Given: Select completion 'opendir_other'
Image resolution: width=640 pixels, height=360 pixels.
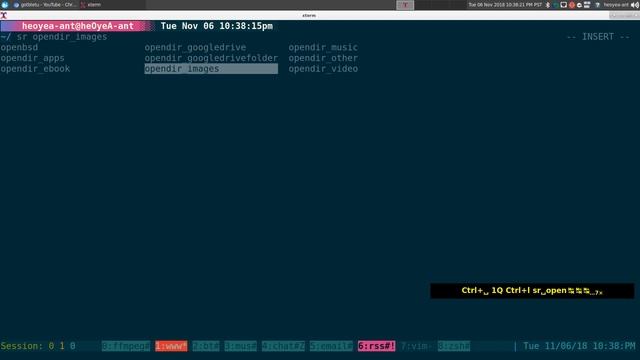Looking at the screenshot, I should pos(323,58).
